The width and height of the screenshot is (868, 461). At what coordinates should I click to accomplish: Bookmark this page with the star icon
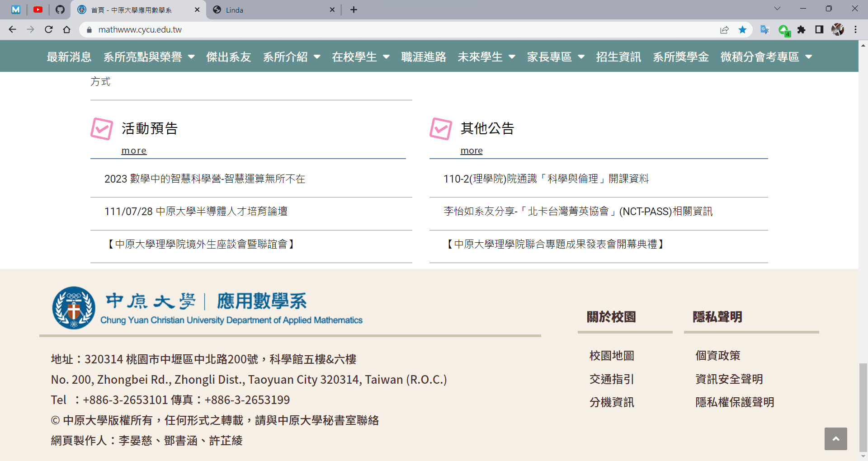[x=742, y=29]
